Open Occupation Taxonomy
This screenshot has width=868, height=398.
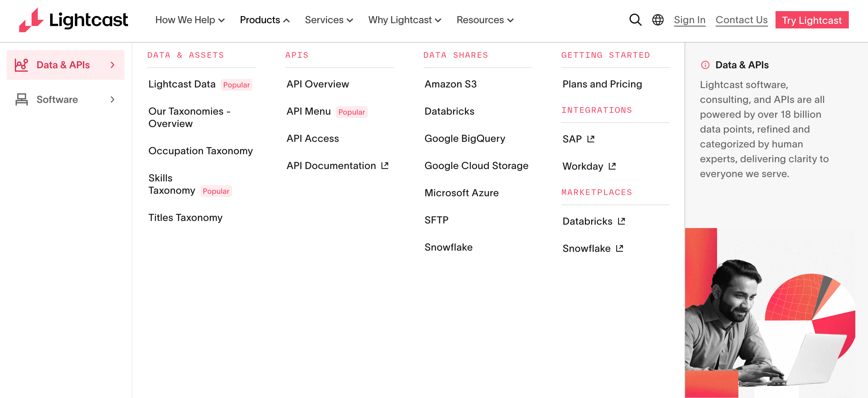pyautogui.click(x=200, y=151)
